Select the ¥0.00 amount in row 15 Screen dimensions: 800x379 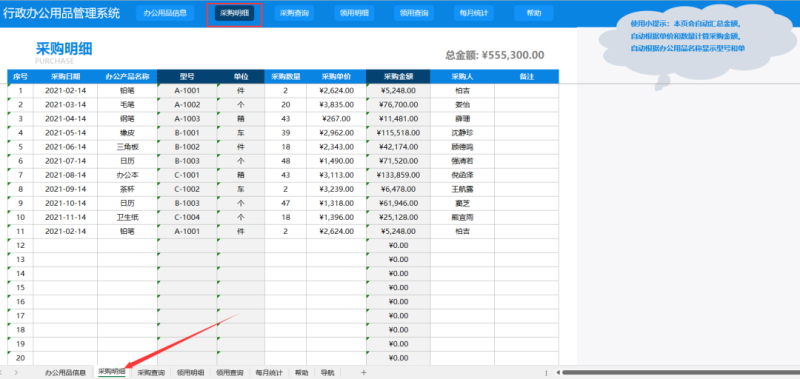pyautogui.click(x=398, y=288)
